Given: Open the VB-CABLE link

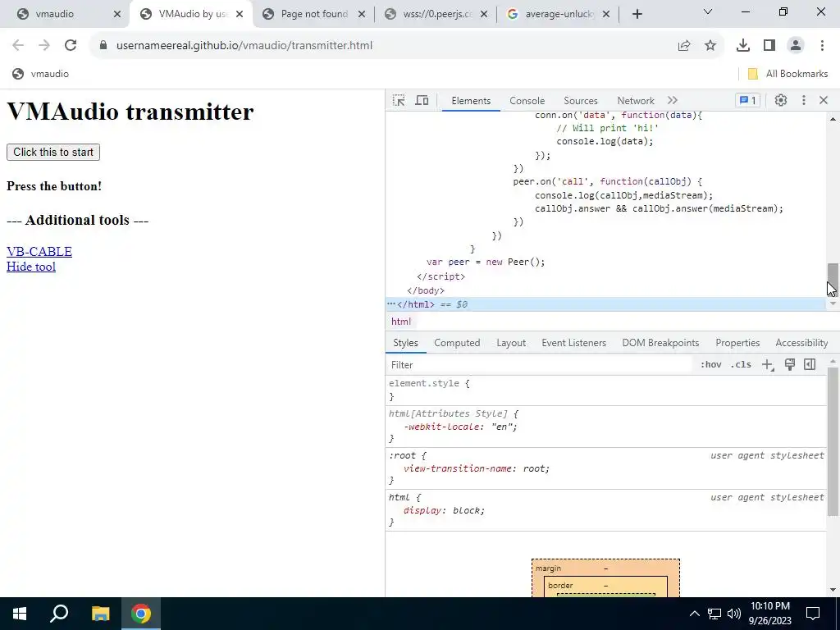Looking at the screenshot, I should click(x=39, y=251).
